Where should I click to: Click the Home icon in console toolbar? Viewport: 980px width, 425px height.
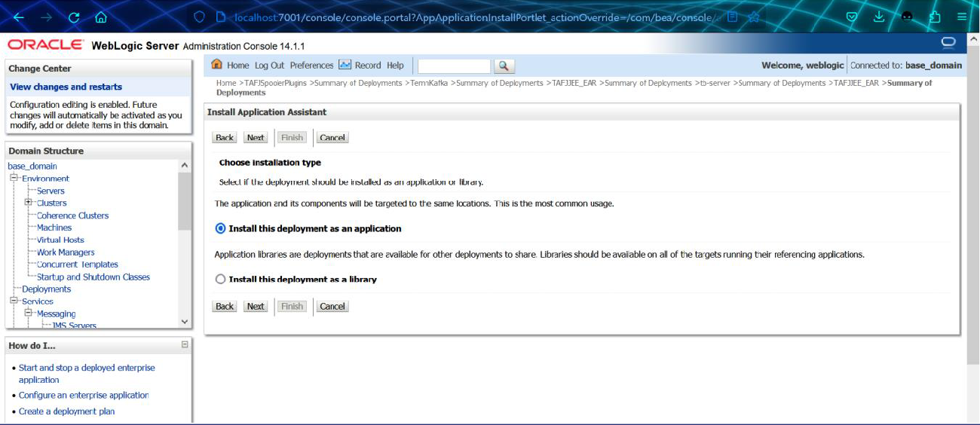(217, 65)
